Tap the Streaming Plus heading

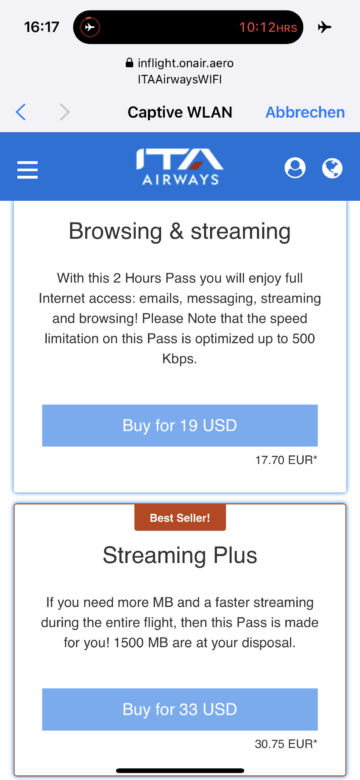[x=180, y=556]
